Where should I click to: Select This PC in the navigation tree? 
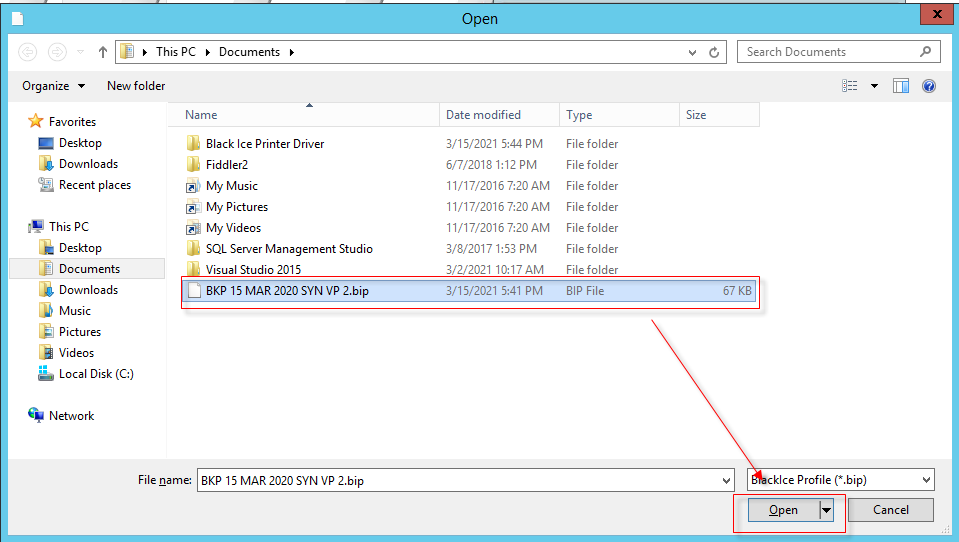pos(68,226)
